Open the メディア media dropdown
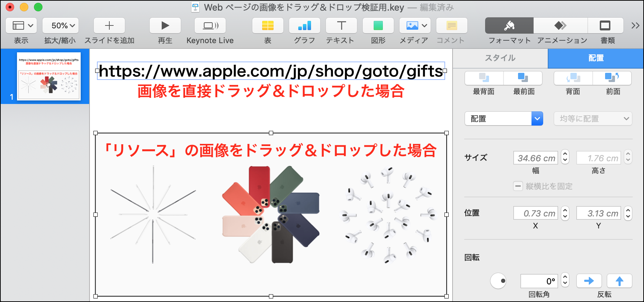Viewport: 644px width, 302px height. (415, 25)
